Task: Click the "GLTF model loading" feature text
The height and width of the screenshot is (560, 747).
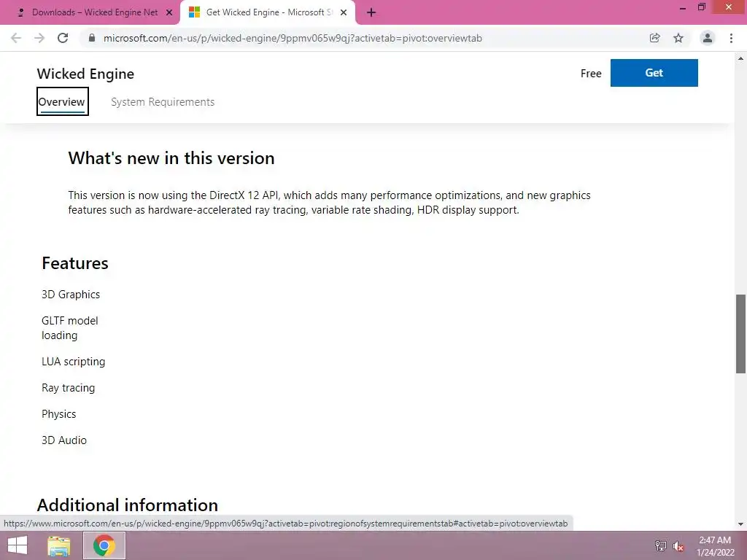Action: [x=69, y=328]
